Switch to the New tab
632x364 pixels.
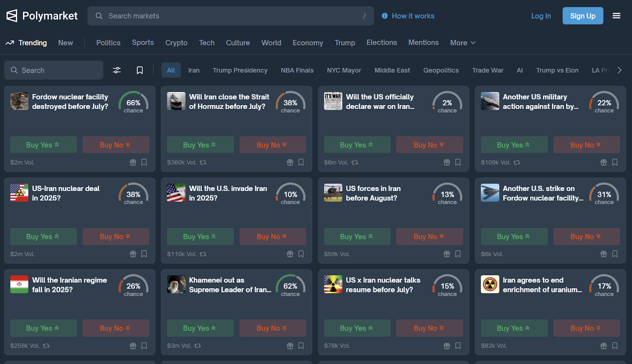coord(66,43)
